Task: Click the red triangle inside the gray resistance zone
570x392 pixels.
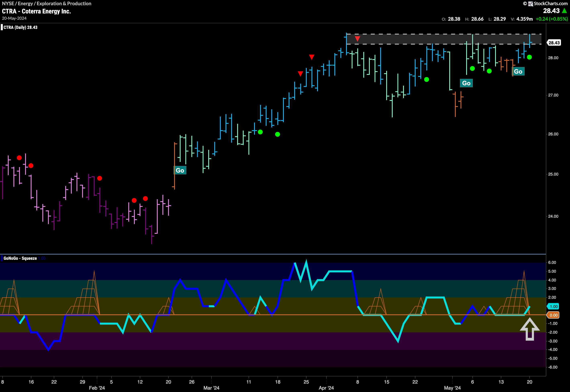Action: [357, 39]
